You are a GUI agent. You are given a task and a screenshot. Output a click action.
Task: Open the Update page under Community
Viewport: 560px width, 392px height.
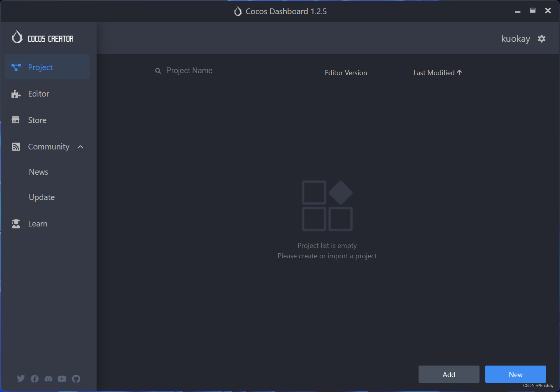(42, 197)
